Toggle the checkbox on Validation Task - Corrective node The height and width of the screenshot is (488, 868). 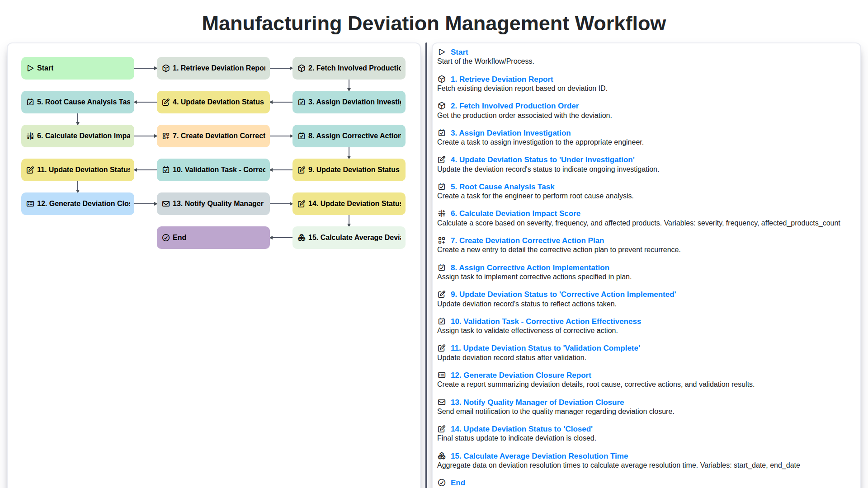point(165,169)
